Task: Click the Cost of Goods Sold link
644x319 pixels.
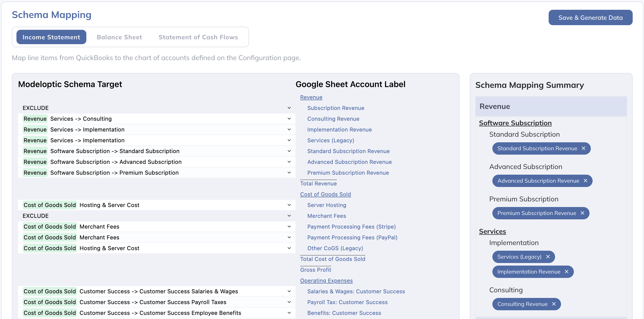Action: [x=325, y=194]
